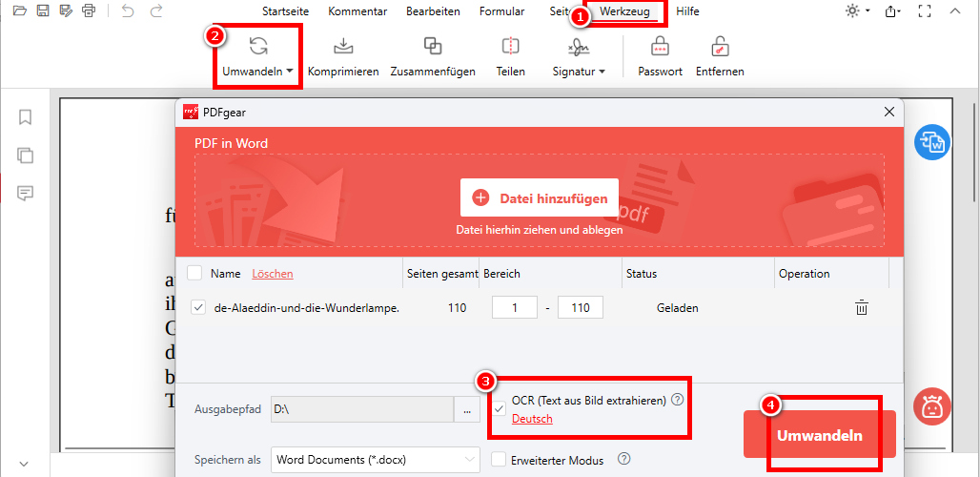Viewport: 980px width, 477px height.
Task: Toggle the OCR text extraction checkbox
Action: pos(500,409)
